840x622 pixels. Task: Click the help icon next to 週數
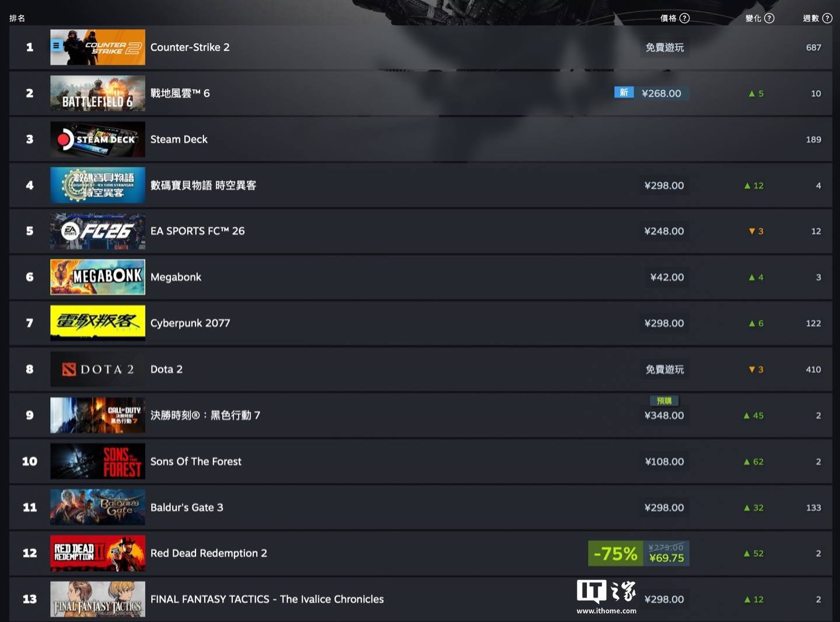click(x=827, y=18)
